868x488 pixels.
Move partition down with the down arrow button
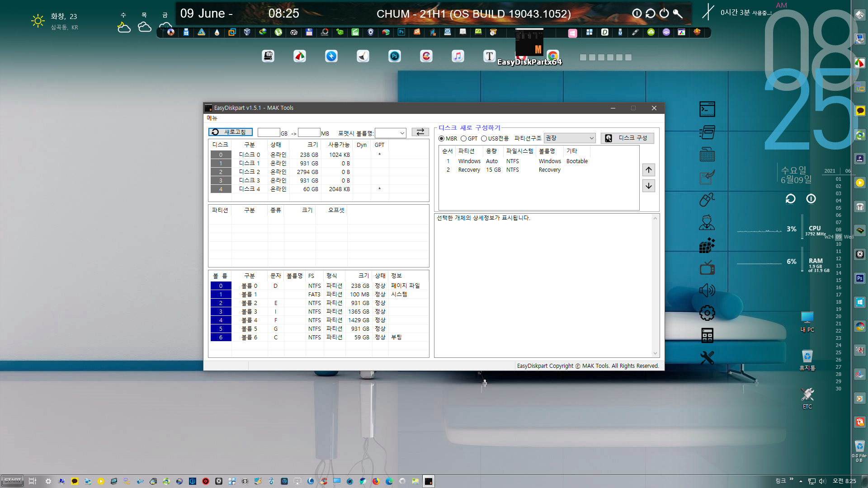(649, 186)
